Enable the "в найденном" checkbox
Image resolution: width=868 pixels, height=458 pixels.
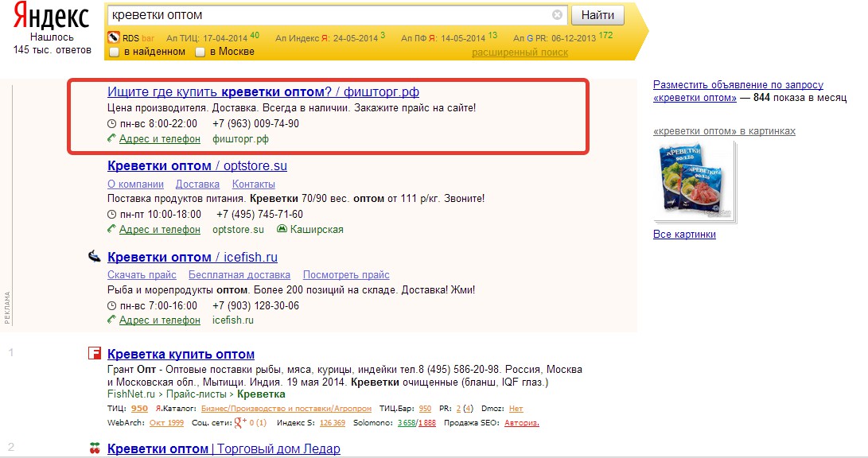pos(114,52)
